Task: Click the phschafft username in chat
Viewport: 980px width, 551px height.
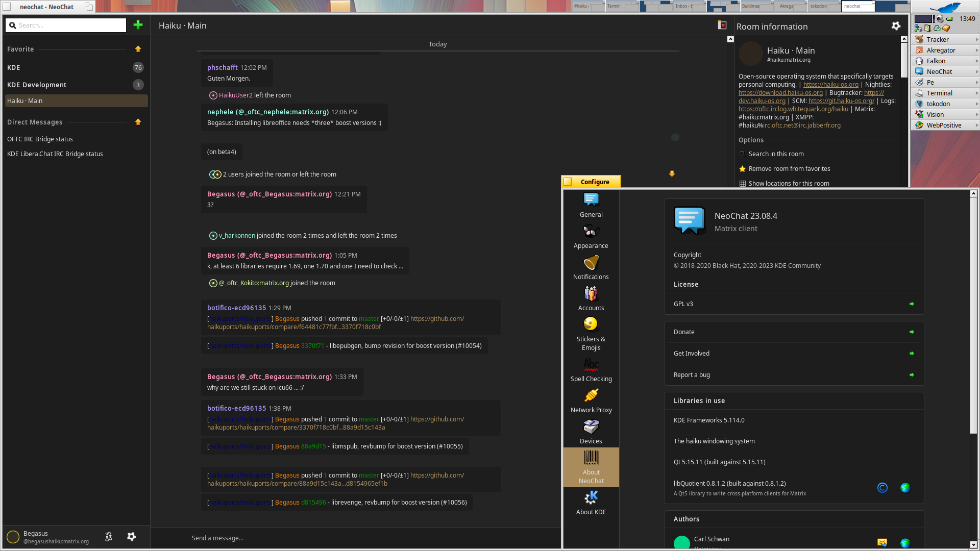Action: [223, 67]
